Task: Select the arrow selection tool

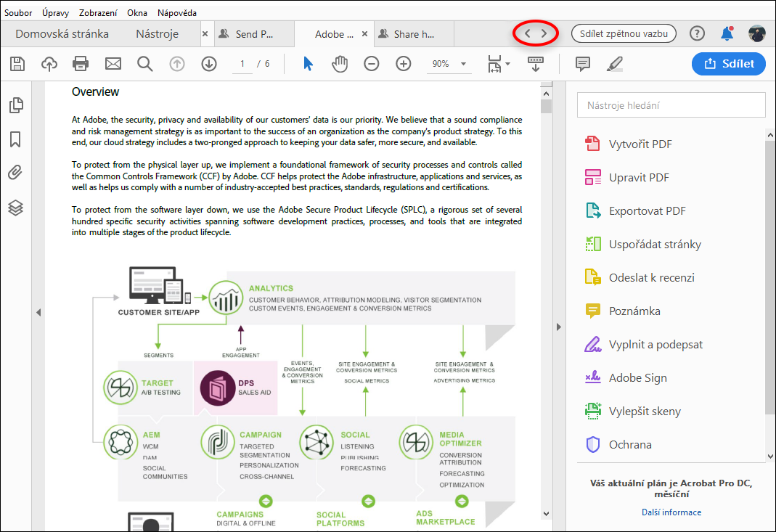Action: (308, 64)
